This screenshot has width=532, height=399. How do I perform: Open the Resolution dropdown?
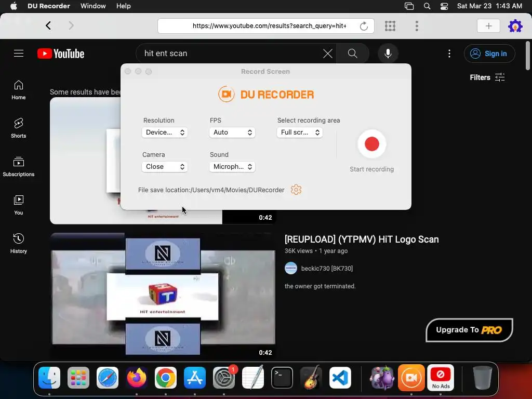click(x=165, y=132)
